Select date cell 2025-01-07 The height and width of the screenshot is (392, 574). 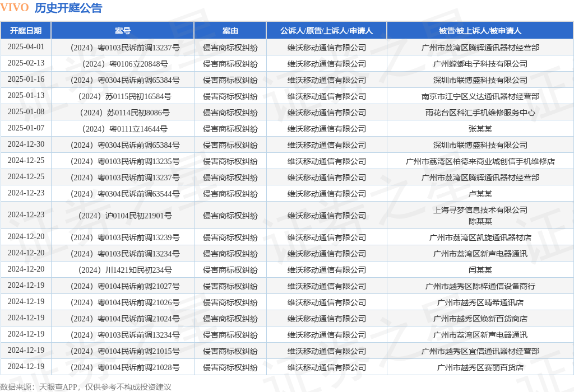click(x=26, y=128)
